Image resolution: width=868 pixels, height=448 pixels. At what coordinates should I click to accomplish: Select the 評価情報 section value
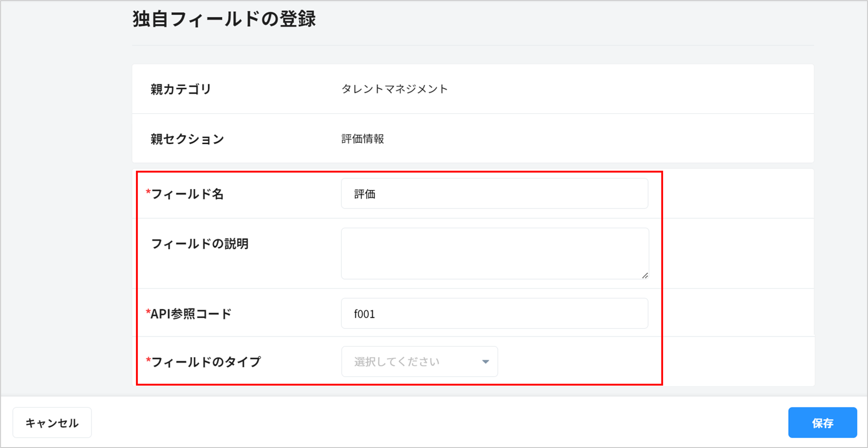click(x=363, y=139)
